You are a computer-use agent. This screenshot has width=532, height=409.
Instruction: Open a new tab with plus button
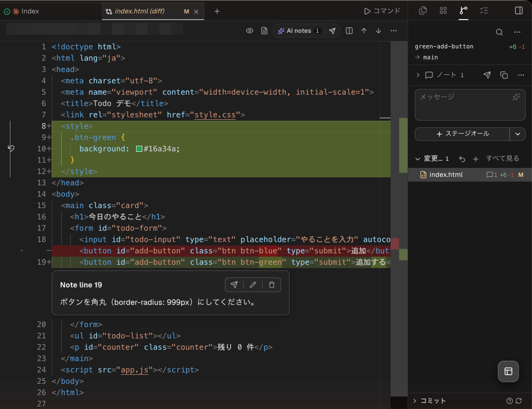[217, 11]
